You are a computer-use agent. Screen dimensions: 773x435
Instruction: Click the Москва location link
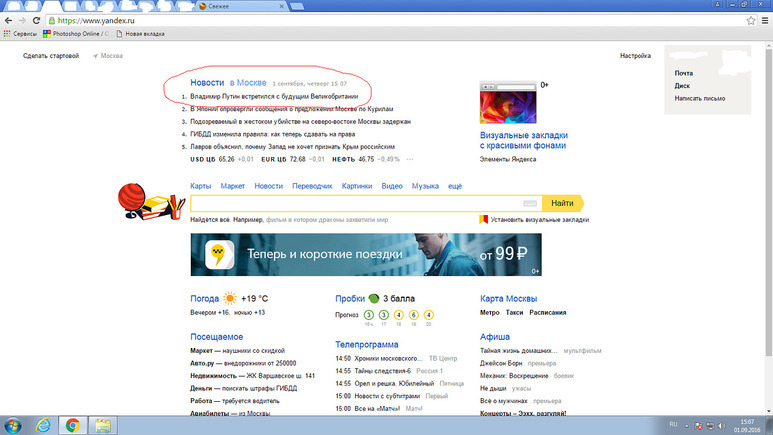(107, 56)
